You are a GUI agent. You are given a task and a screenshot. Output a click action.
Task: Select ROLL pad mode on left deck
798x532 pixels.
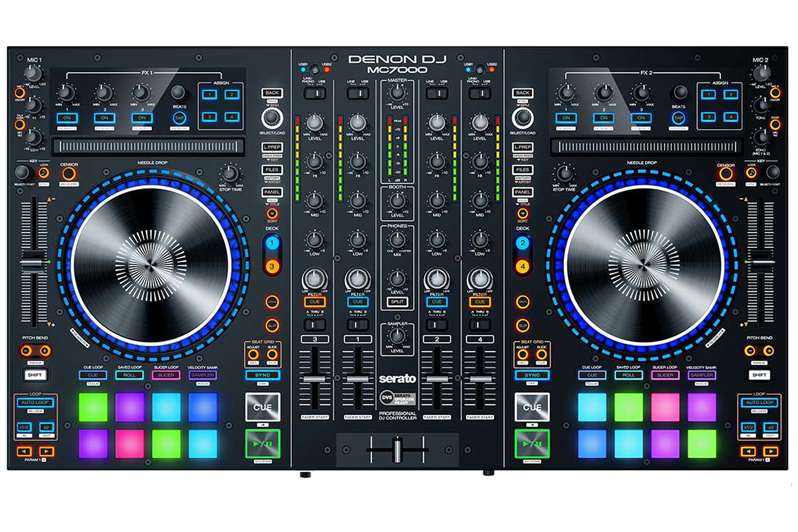[x=129, y=375]
